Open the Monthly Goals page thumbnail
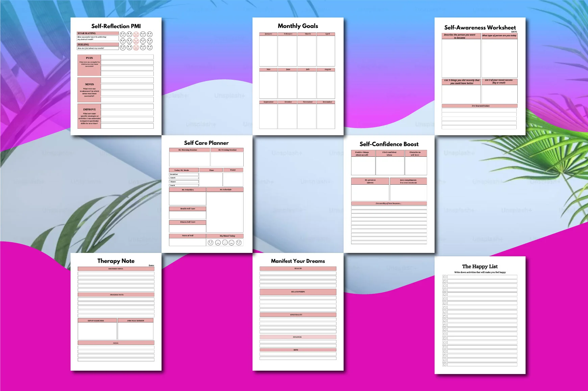Screen dimensions: 588x391 298,76
